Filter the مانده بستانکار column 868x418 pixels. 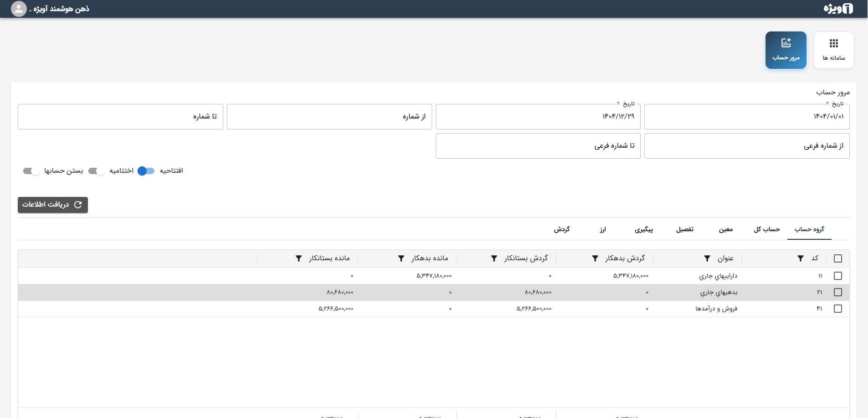pos(298,258)
